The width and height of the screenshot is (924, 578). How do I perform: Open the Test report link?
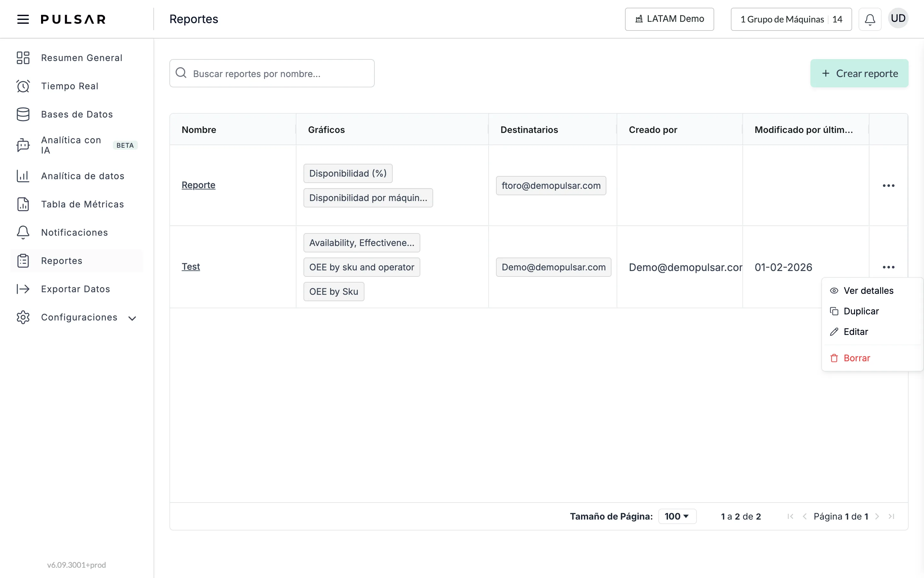coord(191,267)
